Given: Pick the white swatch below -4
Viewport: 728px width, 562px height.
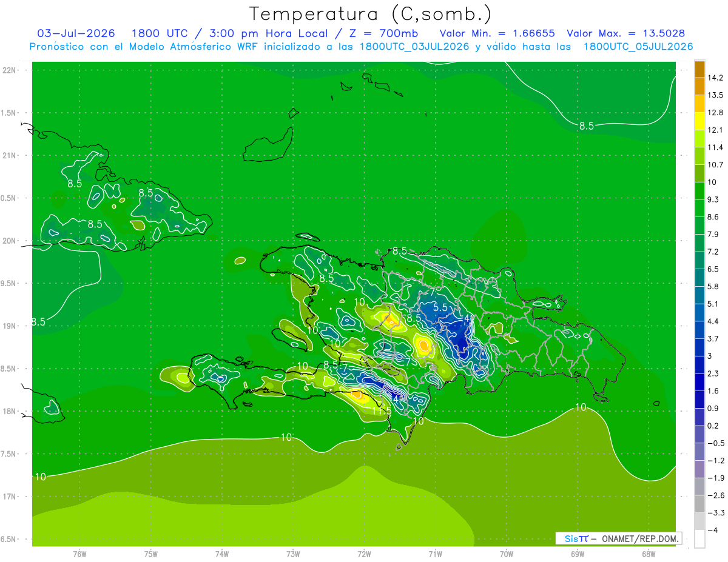Looking at the screenshot, I should coord(699,539).
